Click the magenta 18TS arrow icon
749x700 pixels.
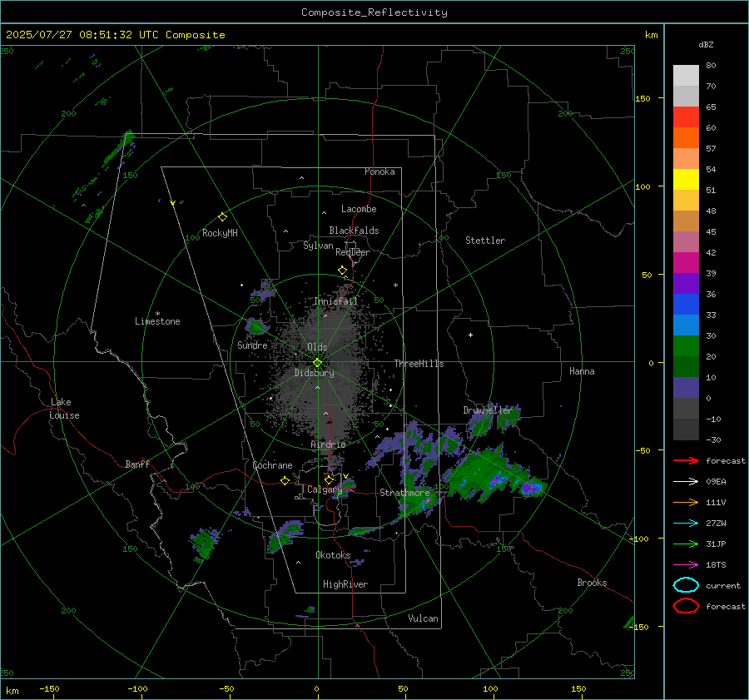[x=686, y=565]
